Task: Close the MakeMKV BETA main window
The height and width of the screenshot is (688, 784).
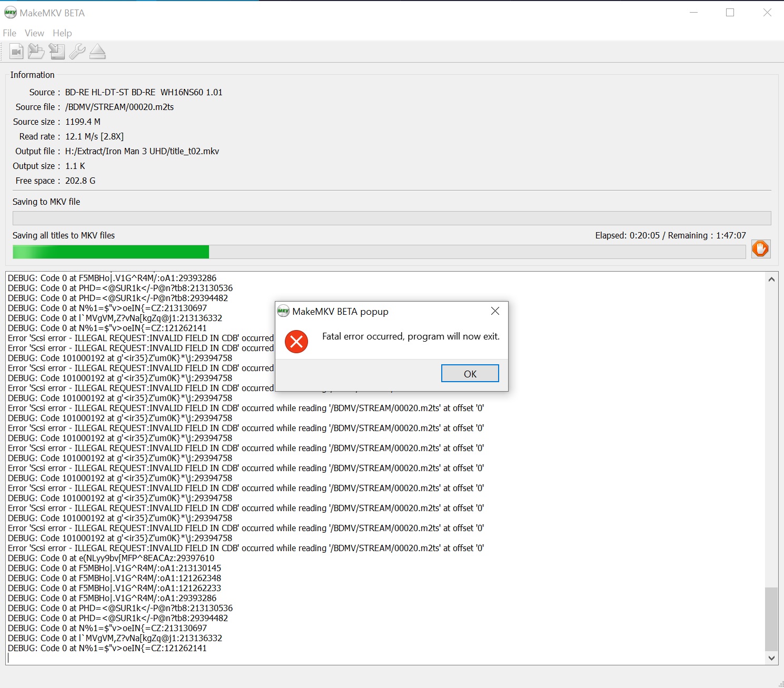Action: 767,13
